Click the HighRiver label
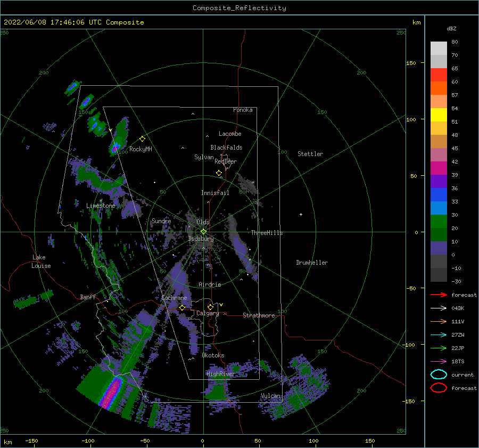Viewport: 479px width, 448px height. [x=221, y=374]
